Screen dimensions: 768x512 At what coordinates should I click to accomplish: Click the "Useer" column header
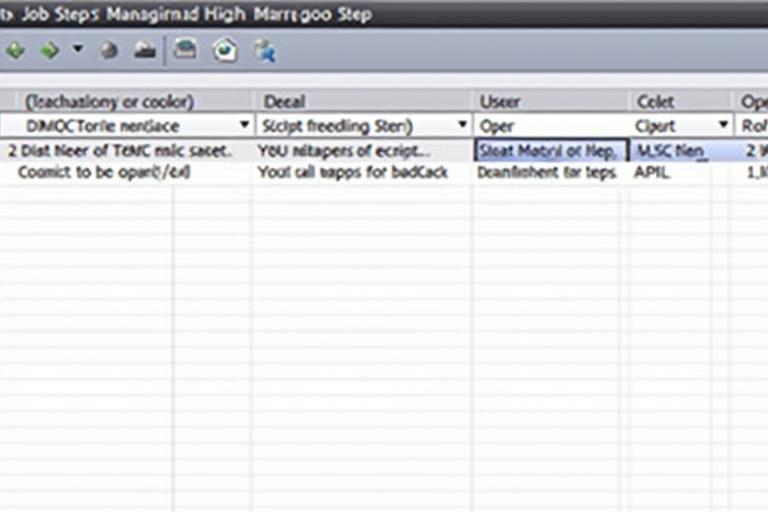[500, 101]
